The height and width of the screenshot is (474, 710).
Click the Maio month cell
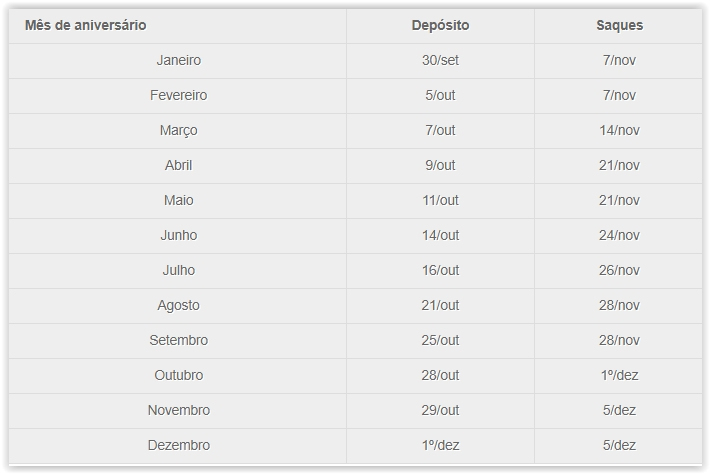(178, 200)
